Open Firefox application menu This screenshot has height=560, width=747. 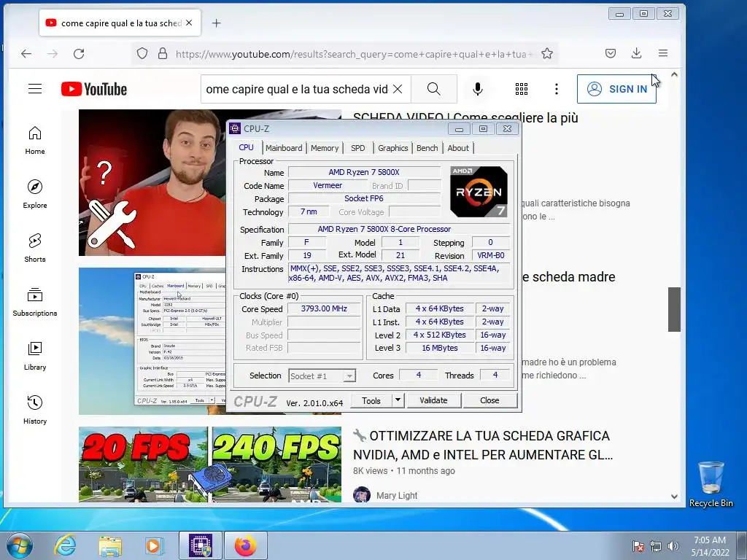click(x=662, y=53)
